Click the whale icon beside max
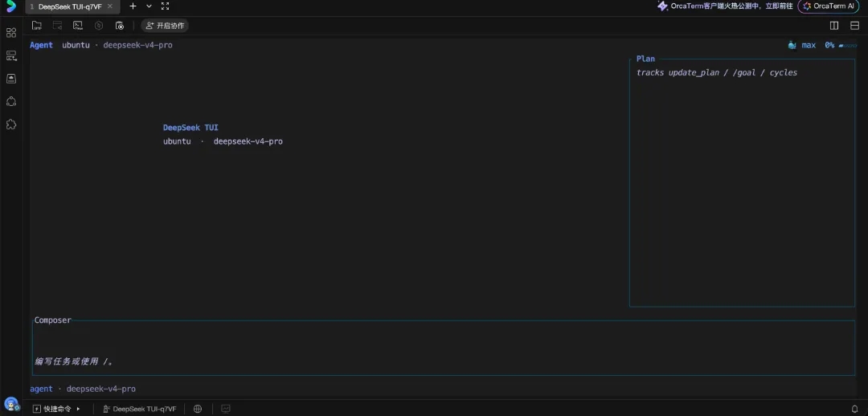Screen dimensions: 868x416 [792, 45]
